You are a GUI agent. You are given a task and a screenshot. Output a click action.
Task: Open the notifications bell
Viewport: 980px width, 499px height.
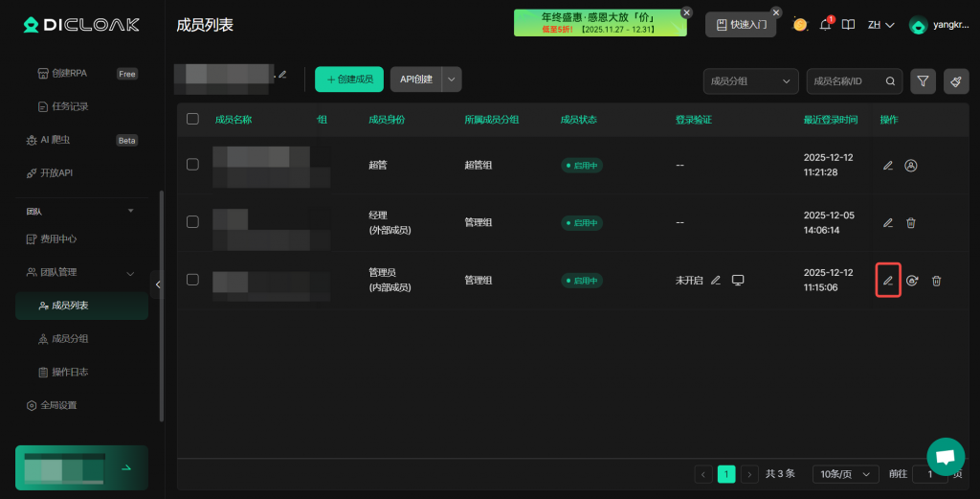click(x=825, y=25)
